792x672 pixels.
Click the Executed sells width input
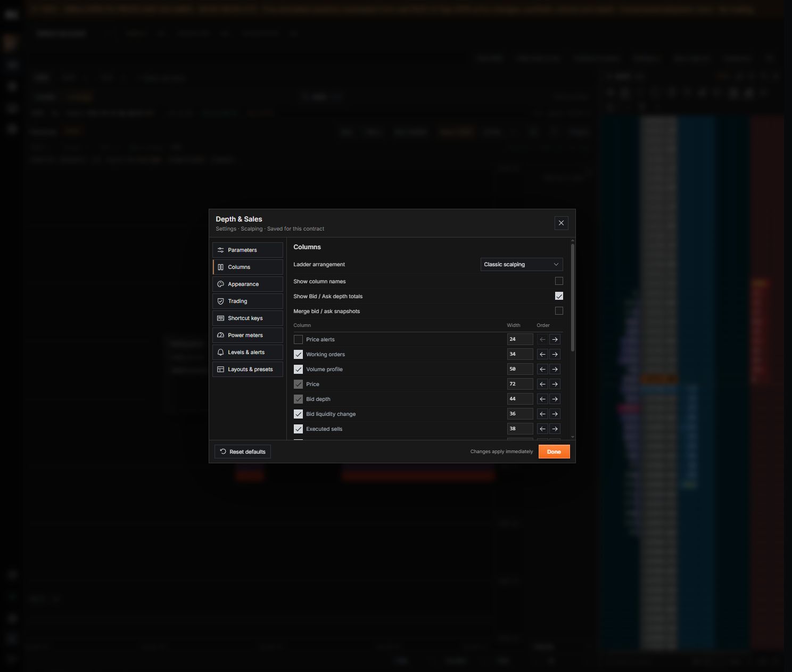pos(520,429)
